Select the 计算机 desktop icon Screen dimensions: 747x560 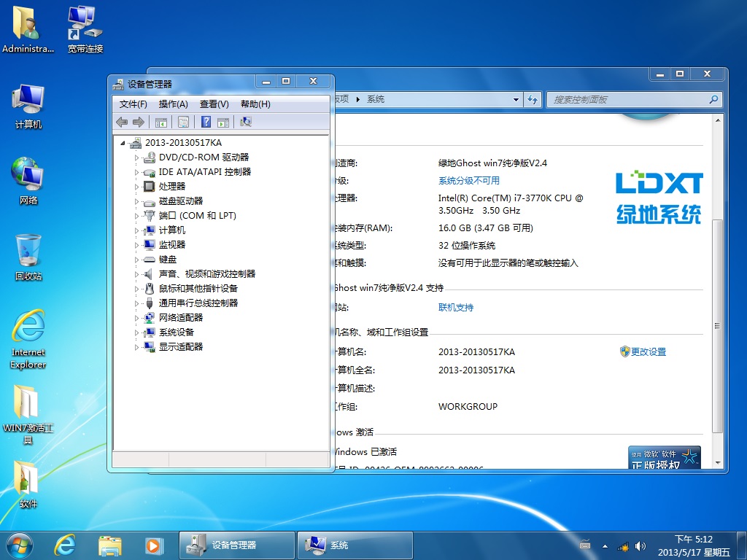(28, 106)
